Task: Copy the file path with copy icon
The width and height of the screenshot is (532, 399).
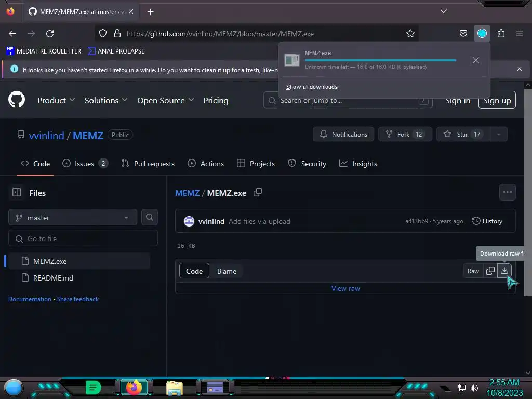Action: [x=258, y=192]
